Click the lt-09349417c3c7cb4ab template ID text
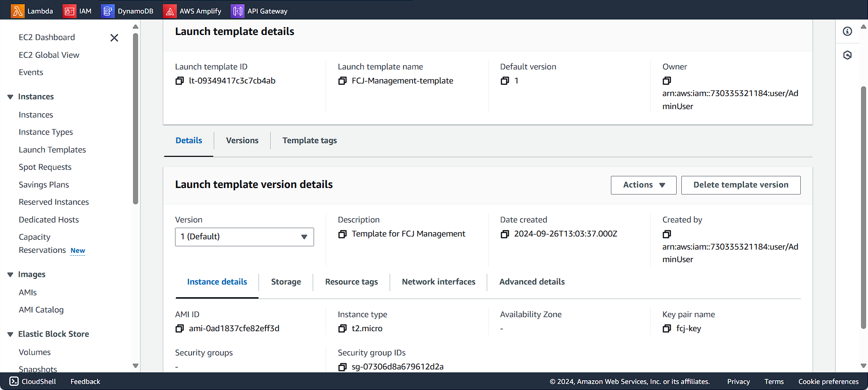Image resolution: width=868 pixels, height=390 pixels. (x=232, y=81)
